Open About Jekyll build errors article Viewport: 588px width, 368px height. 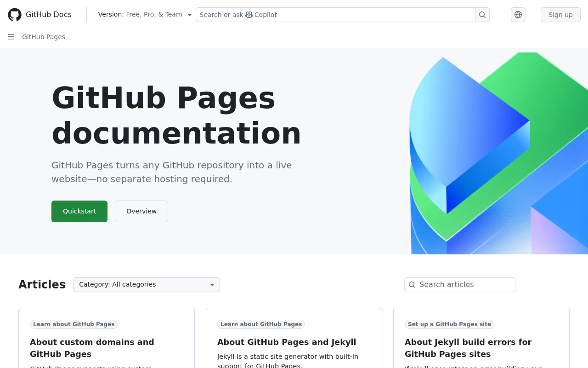(468, 348)
